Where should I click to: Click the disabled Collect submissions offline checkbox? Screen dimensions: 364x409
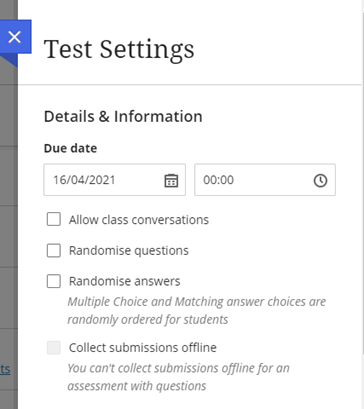pos(54,348)
